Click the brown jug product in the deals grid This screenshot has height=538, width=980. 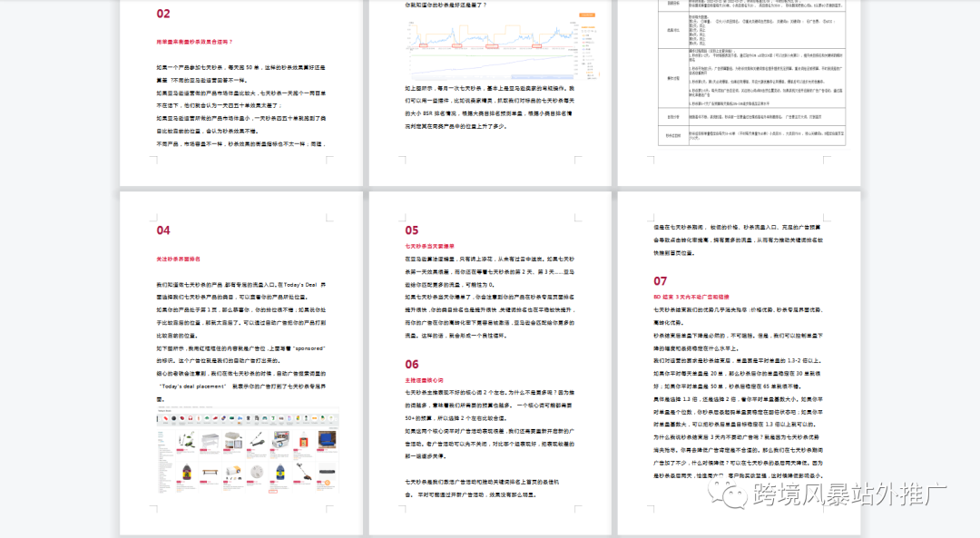tap(186, 472)
